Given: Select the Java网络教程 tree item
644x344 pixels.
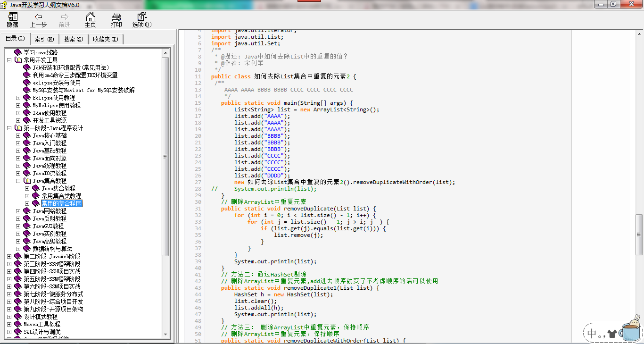Looking at the screenshot, I should (50, 211).
